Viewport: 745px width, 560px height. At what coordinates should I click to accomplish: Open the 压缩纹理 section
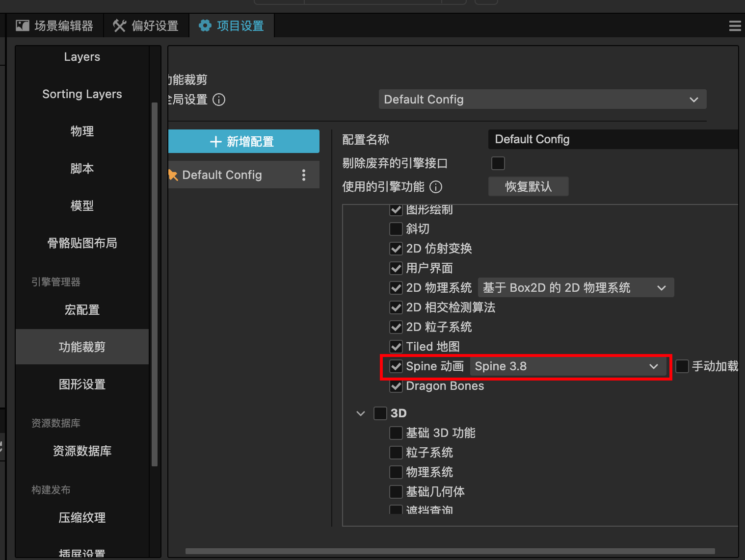(82, 518)
